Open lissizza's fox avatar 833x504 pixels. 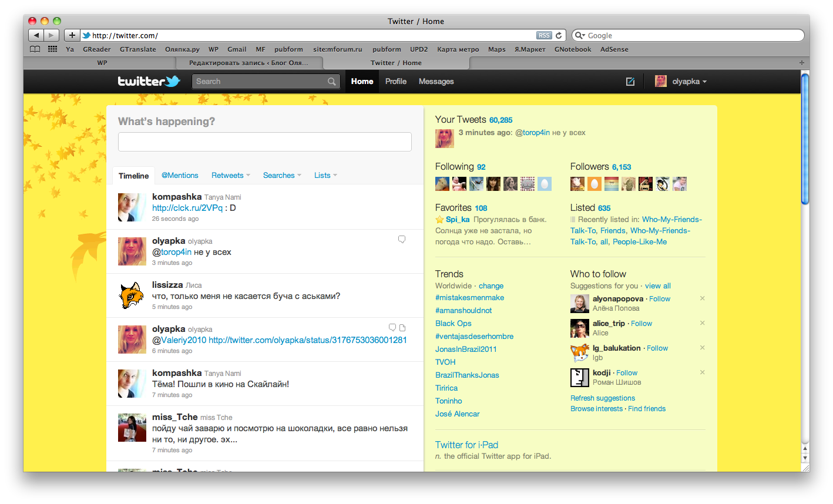point(132,295)
